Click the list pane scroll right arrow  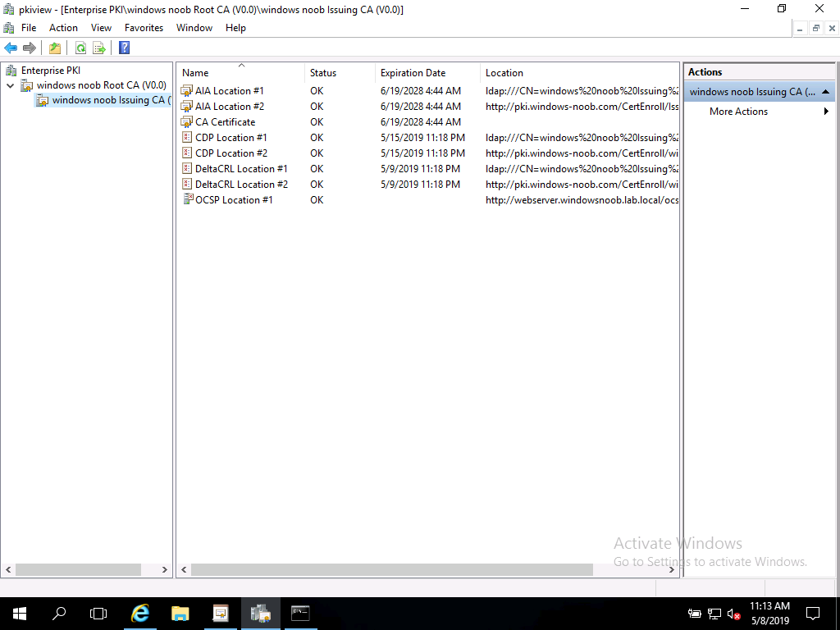pyautogui.click(x=671, y=569)
